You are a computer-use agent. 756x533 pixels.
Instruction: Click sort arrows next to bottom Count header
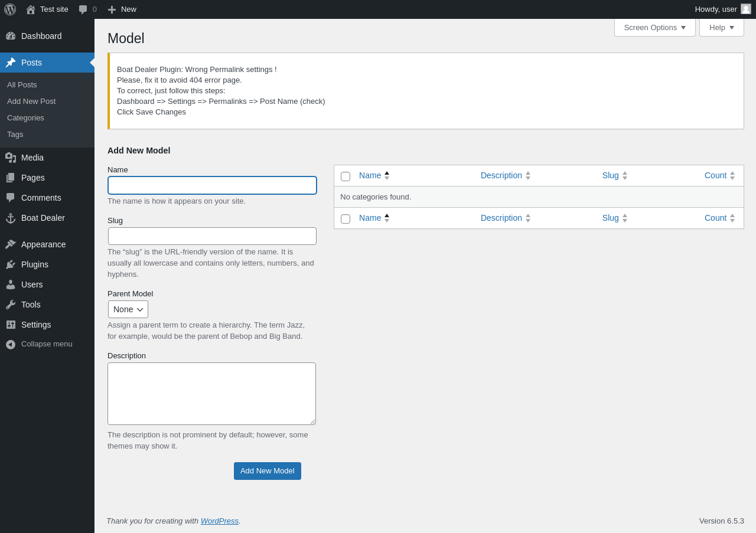point(732,218)
